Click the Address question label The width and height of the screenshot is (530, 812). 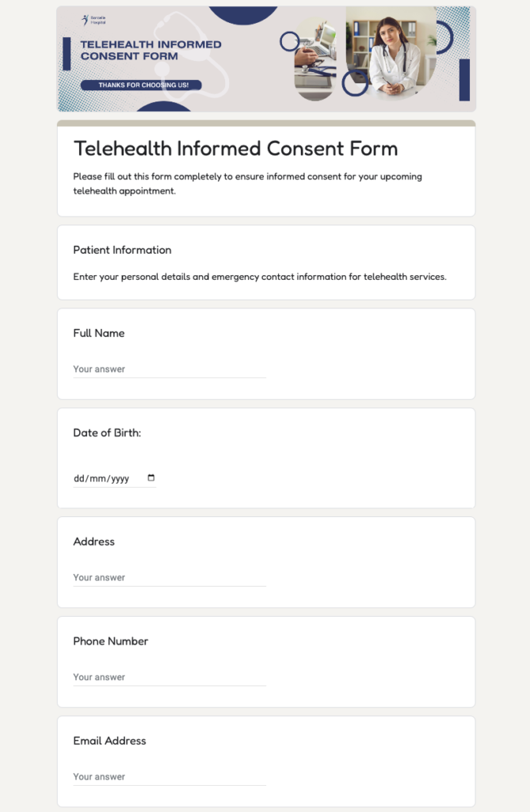click(94, 542)
